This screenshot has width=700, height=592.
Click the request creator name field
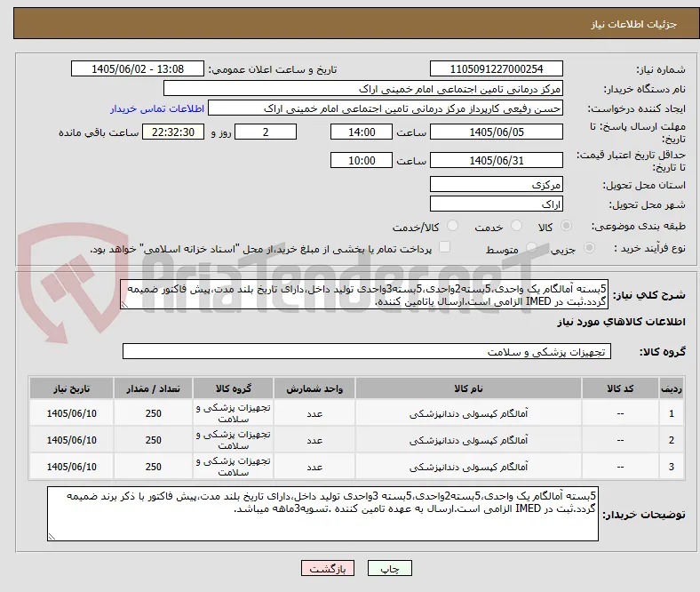(386, 108)
